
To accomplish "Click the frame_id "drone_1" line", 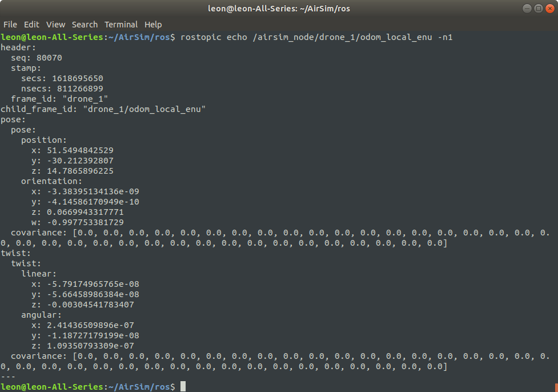I will click(x=59, y=99).
